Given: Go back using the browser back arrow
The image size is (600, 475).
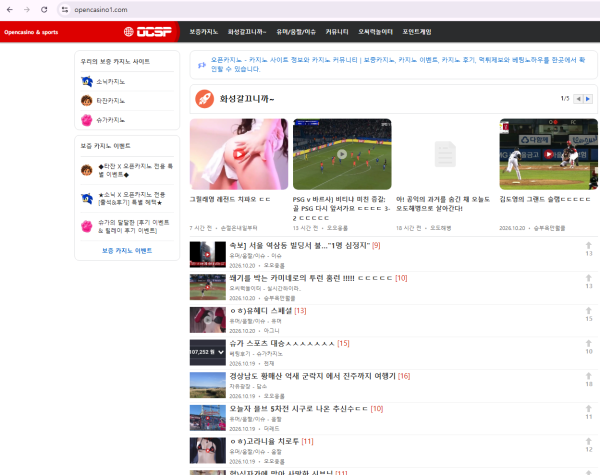Looking at the screenshot, I should pyautogui.click(x=10, y=10).
